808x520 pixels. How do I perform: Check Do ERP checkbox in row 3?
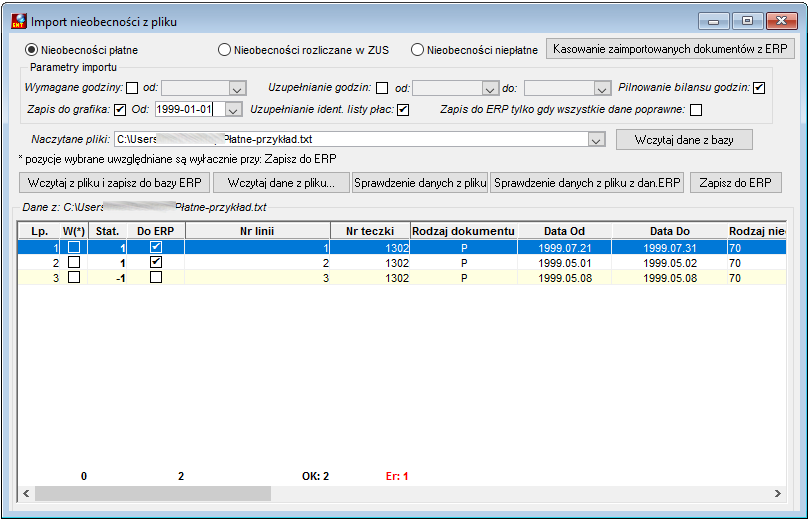pyautogui.click(x=156, y=277)
